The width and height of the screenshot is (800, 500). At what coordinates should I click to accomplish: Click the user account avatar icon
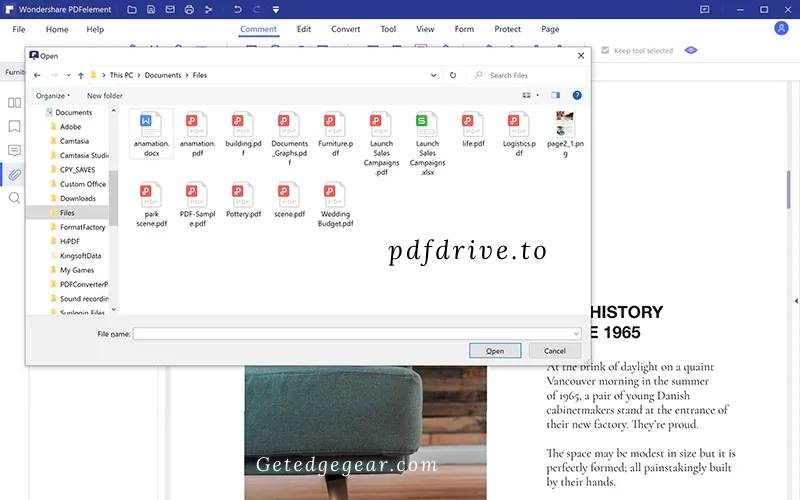click(781, 28)
